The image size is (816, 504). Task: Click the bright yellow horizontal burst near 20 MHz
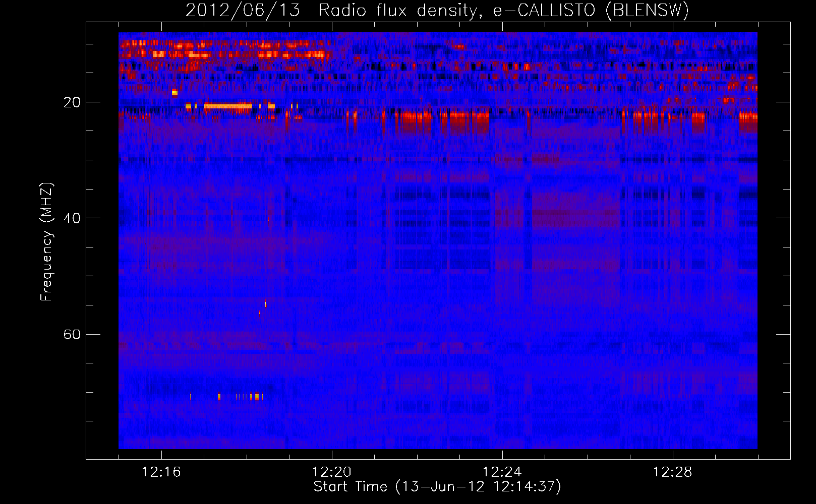(x=228, y=106)
